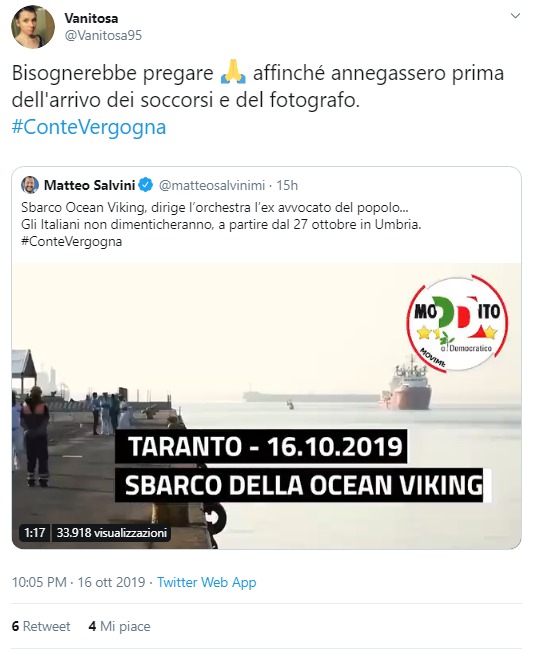Click the Vanitosa display name
The height and width of the screenshot is (651, 536).
91,18
